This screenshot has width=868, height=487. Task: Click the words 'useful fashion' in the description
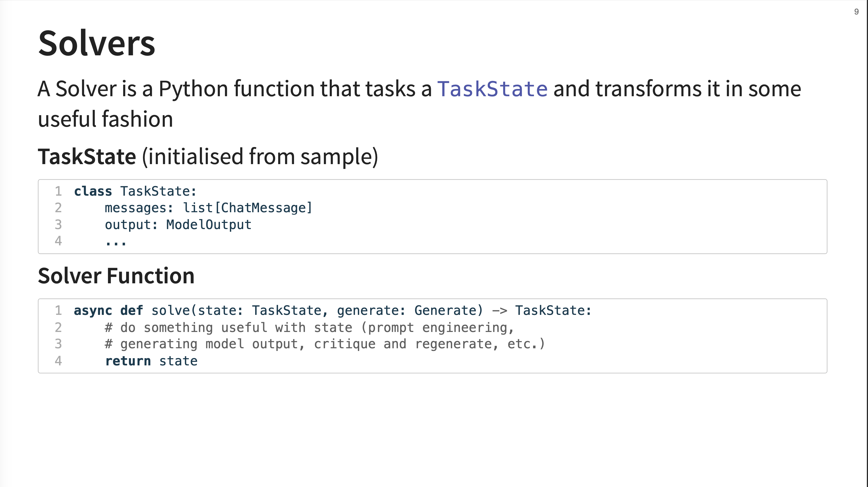coord(106,119)
